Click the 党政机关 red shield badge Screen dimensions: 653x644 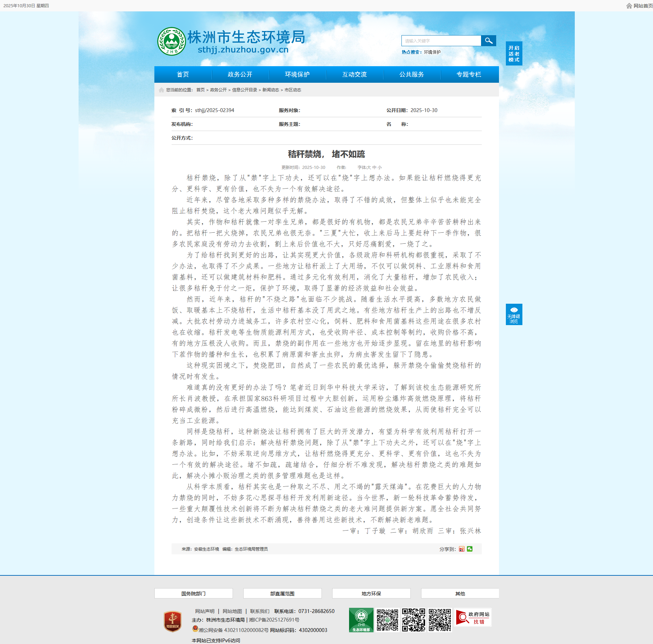point(173,622)
